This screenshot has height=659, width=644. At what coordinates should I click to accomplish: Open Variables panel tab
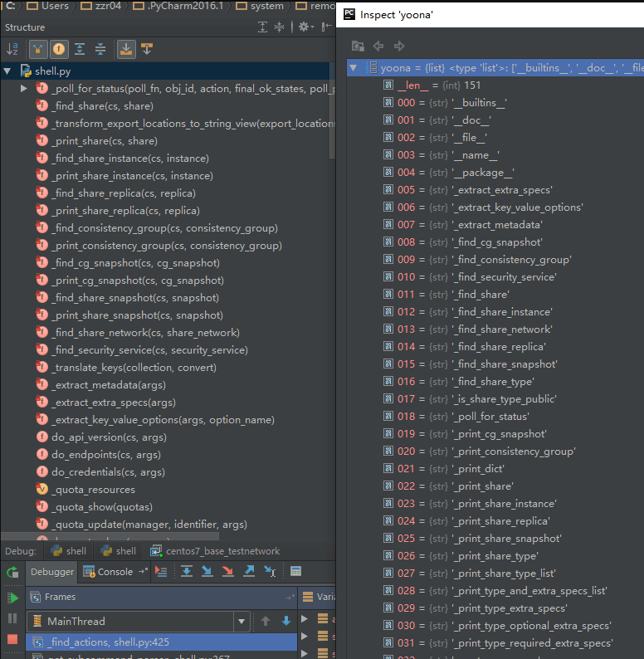click(319, 597)
